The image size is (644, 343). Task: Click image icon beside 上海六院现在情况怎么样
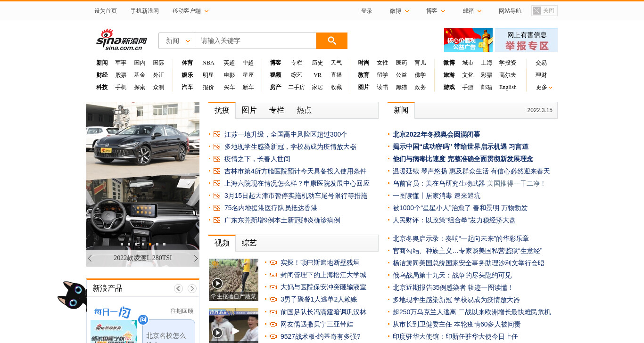[217, 184]
